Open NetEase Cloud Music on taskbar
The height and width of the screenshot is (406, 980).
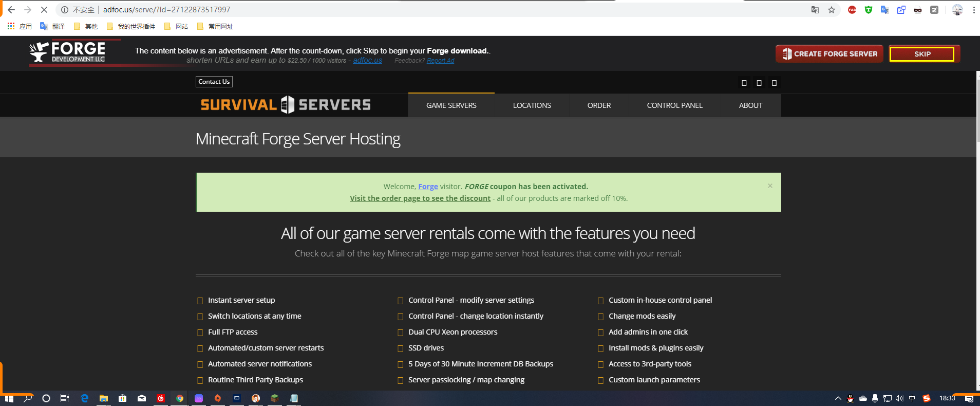(161, 398)
